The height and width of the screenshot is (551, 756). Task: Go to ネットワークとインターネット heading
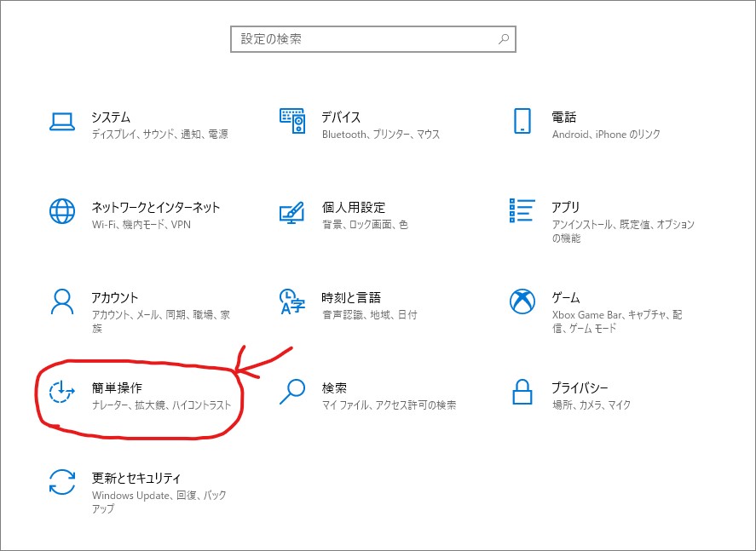[156, 207]
